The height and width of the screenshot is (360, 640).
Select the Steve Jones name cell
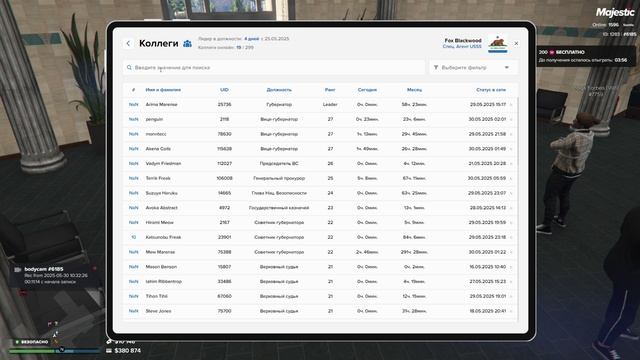point(158,311)
